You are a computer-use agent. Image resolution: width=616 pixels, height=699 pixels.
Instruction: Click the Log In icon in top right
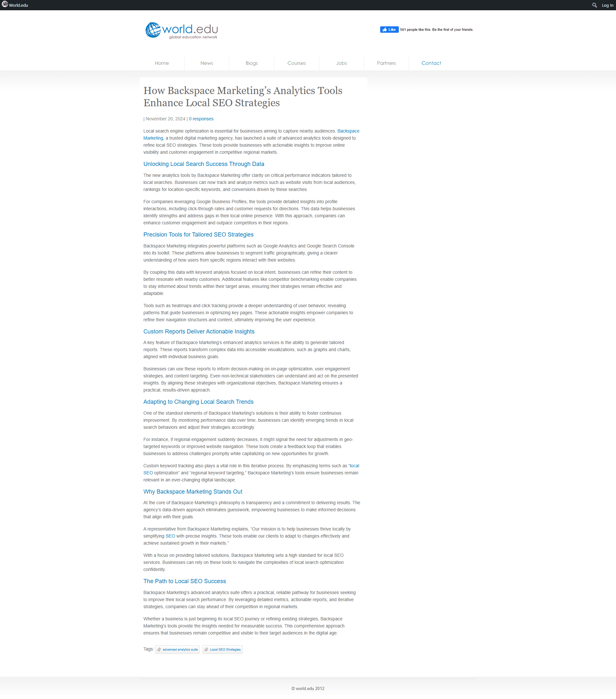[608, 5]
